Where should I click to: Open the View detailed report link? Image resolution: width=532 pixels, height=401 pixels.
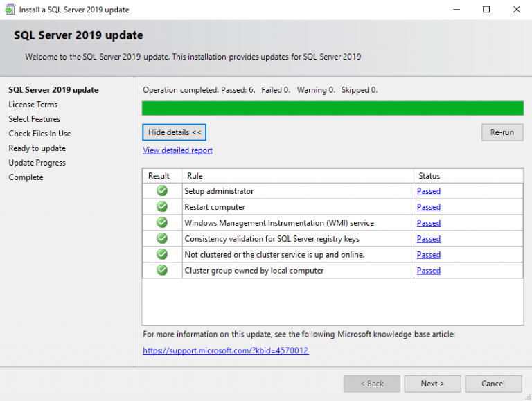click(x=177, y=150)
